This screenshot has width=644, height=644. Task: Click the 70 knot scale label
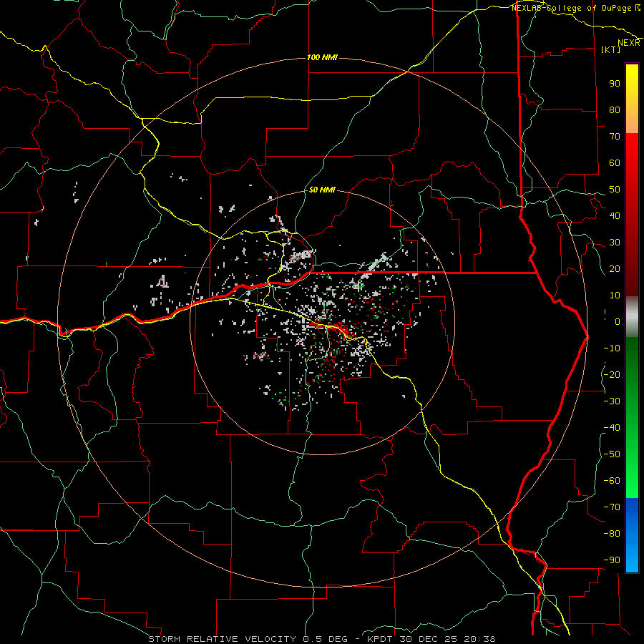[x=615, y=137]
